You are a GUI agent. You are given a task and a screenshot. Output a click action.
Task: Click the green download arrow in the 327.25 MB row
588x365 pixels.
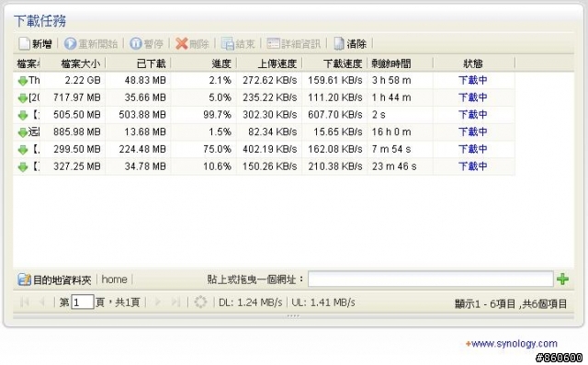point(22,167)
